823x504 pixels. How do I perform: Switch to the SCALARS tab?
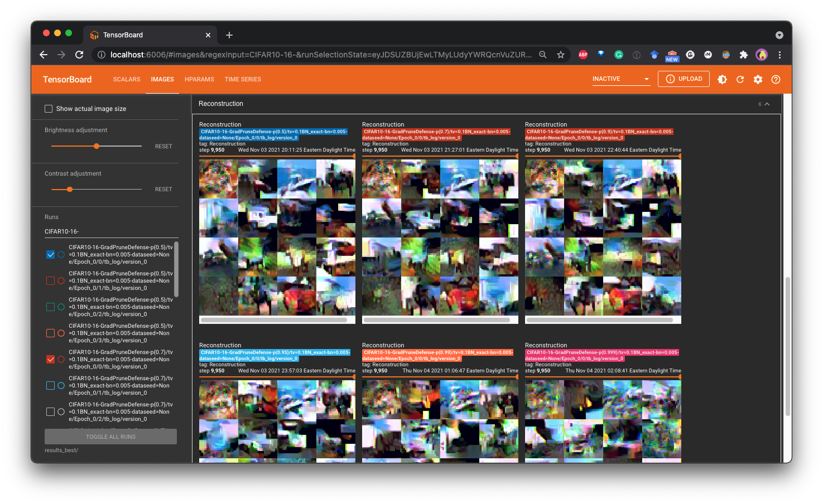tap(127, 79)
